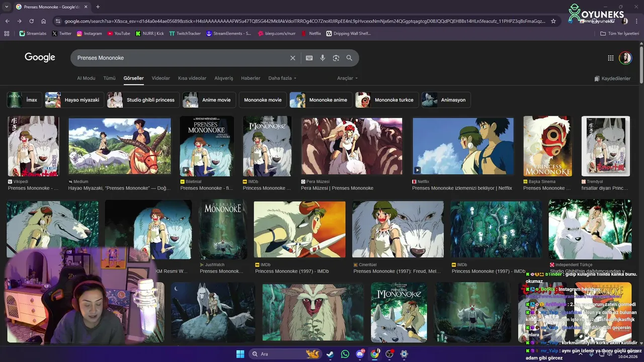Open the Tüm Yer İşaretleri folder
The height and width of the screenshot is (362, 644).
(x=620, y=34)
